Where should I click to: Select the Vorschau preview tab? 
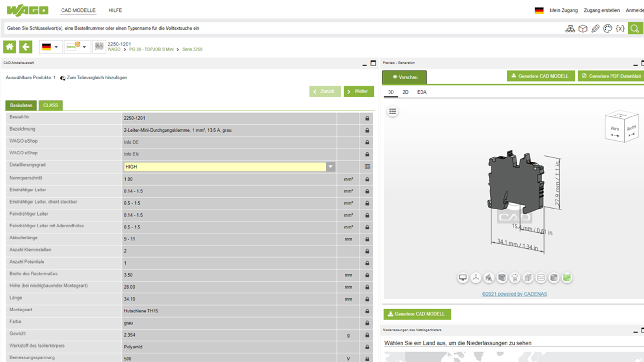coord(404,77)
